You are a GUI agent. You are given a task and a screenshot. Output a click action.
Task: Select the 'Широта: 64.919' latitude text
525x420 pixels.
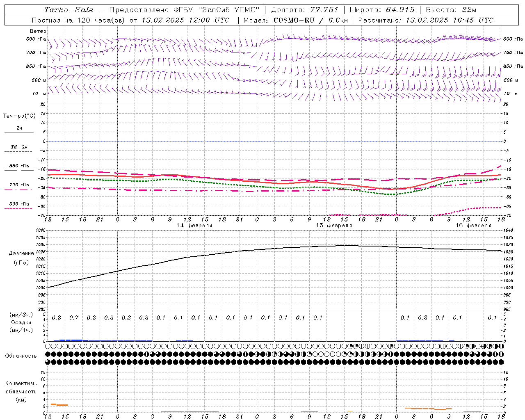(x=382, y=10)
